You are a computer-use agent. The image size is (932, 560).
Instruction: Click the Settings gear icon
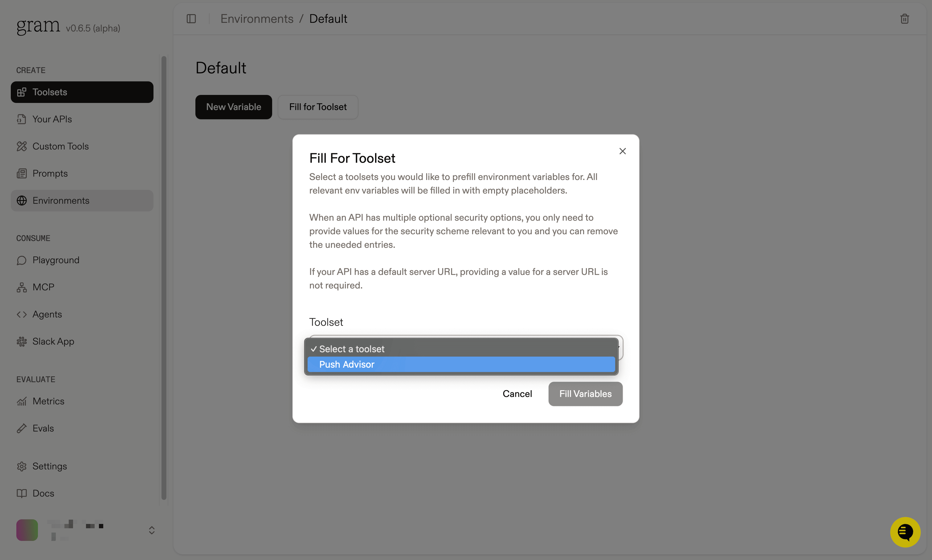(x=22, y=466)
